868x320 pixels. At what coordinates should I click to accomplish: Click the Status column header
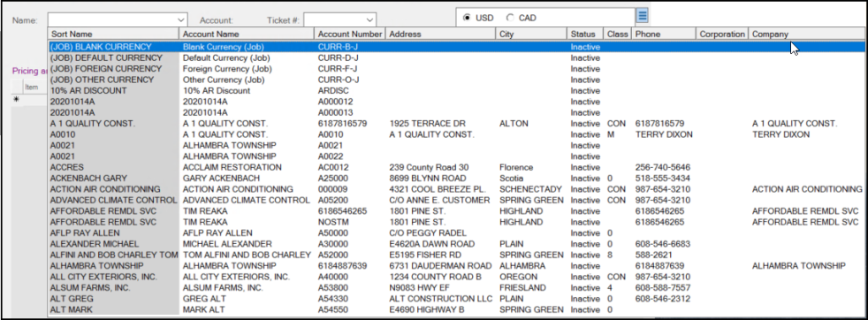(585, 34)
